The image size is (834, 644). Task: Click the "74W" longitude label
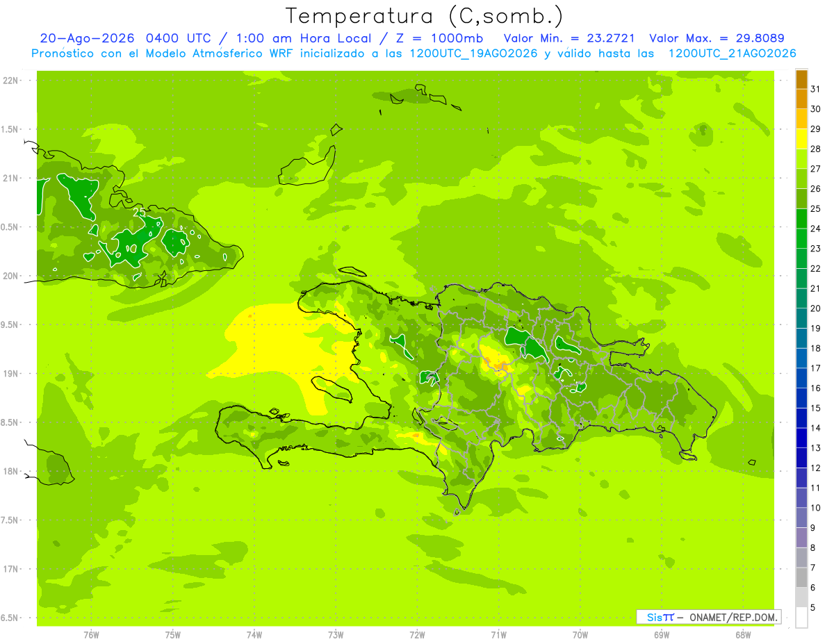pyautogui.click(x=254, y=635)
